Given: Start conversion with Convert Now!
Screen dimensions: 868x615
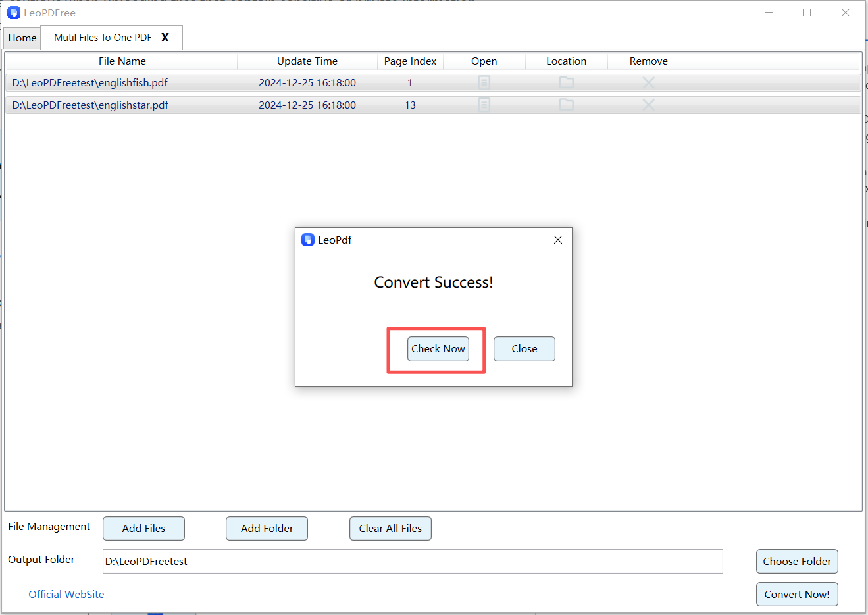Looking at the screenshot, I should pyautogui.click(x=797, y=594).
